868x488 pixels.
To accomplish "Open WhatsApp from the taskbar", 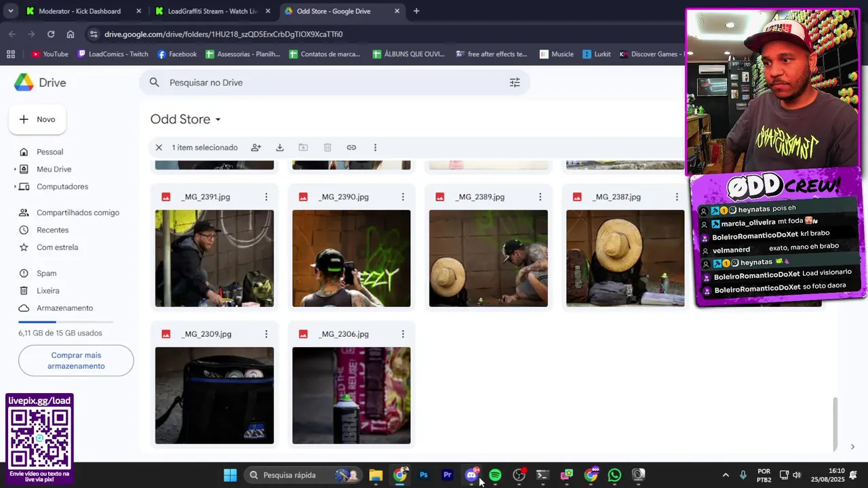I will [614, 475].
